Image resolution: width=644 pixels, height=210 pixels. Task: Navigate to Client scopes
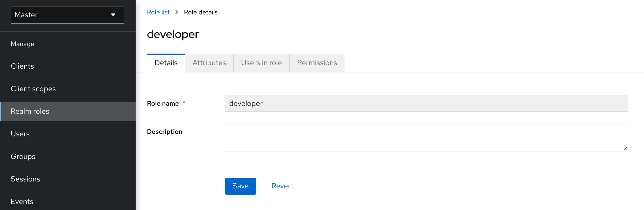(x=33, y=89)
